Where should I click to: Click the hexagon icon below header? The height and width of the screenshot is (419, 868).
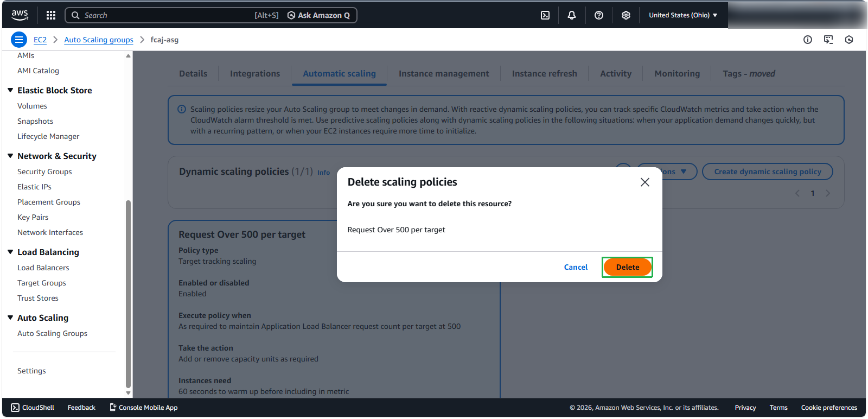pyautogui.click(x=849, y=40)
